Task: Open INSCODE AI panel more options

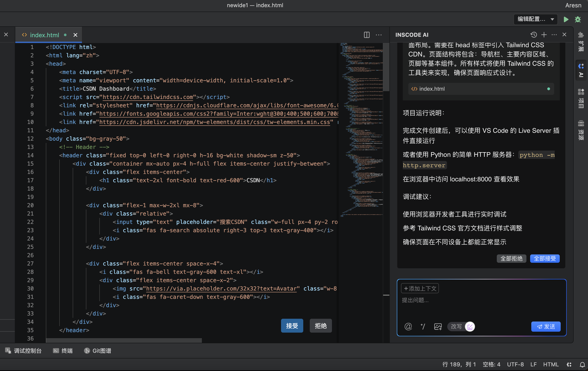Action: (x=554, y=35)
